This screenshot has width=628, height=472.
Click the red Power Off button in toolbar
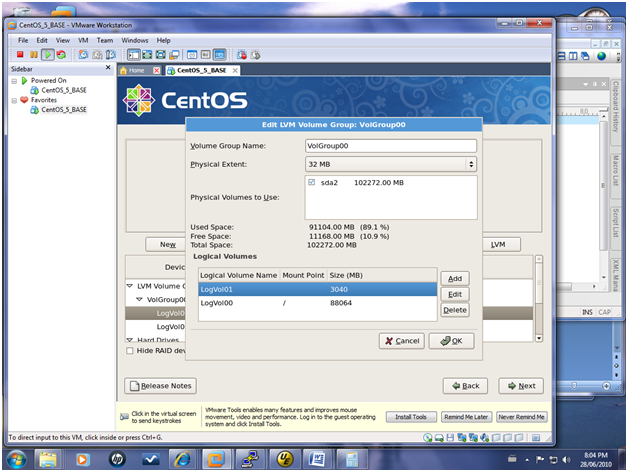click(x=20, y=54)
